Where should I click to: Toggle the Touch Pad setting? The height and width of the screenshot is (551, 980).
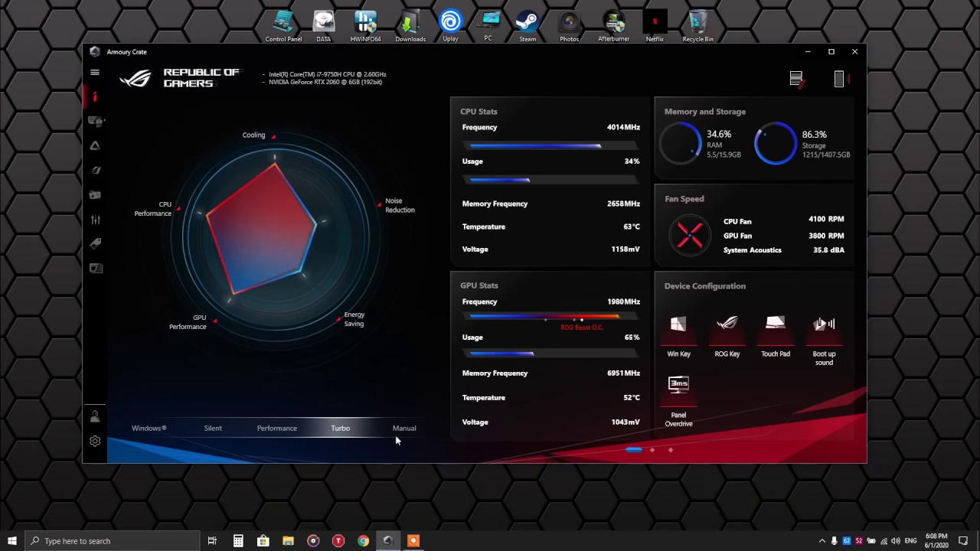pyautogui.click(x=776, y=336)
